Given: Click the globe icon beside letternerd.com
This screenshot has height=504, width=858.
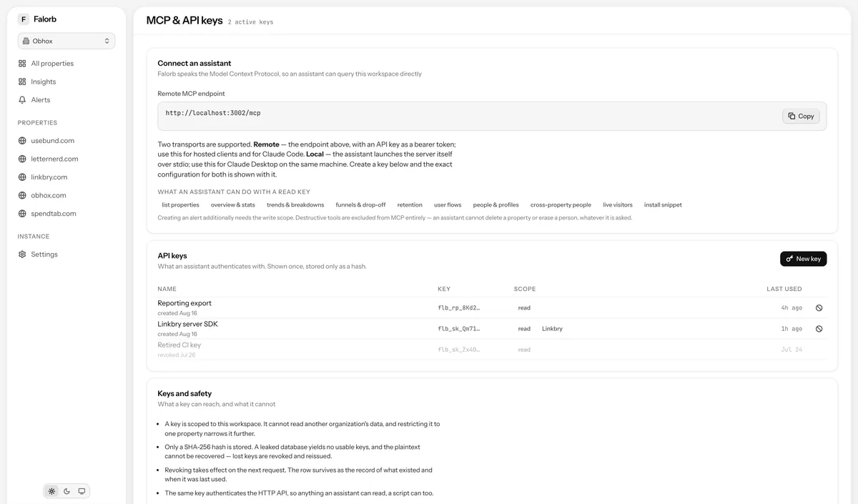Looking at the screenshot, I should pos(22,159).
